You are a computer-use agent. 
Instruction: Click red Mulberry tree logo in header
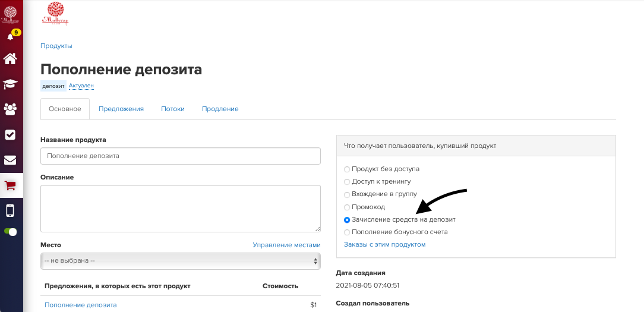[55, 14]
